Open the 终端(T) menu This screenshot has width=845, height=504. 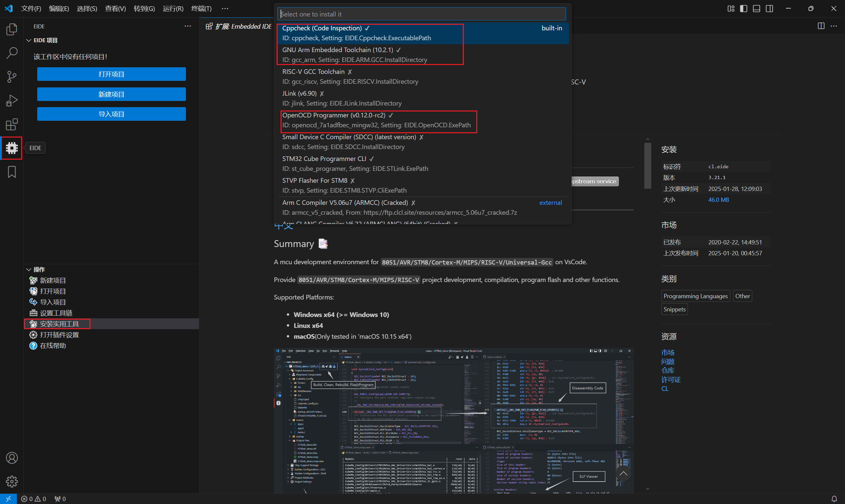(x=201, y=9)
